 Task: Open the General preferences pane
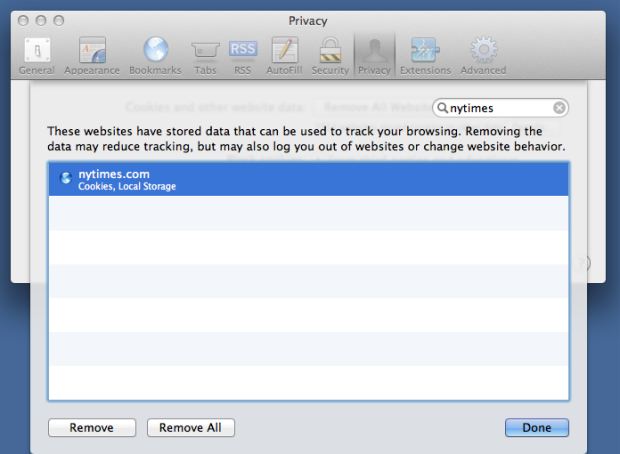click(x=37, y=55)
